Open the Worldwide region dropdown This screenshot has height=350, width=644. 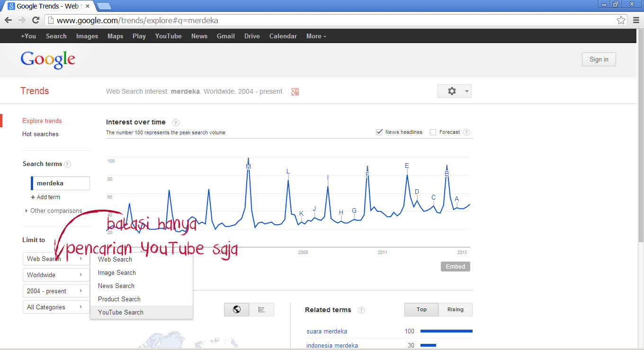click(x=56, y=275)
